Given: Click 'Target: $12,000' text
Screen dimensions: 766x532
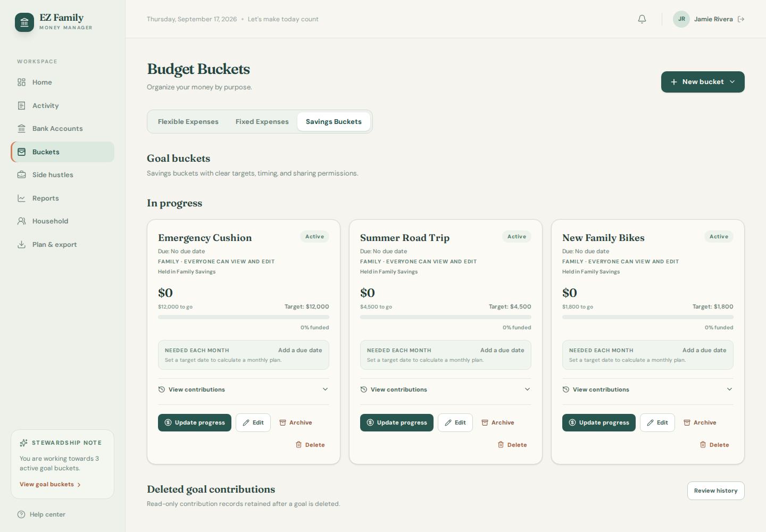Looking at the screenshot, I should (x=307, y=306).
